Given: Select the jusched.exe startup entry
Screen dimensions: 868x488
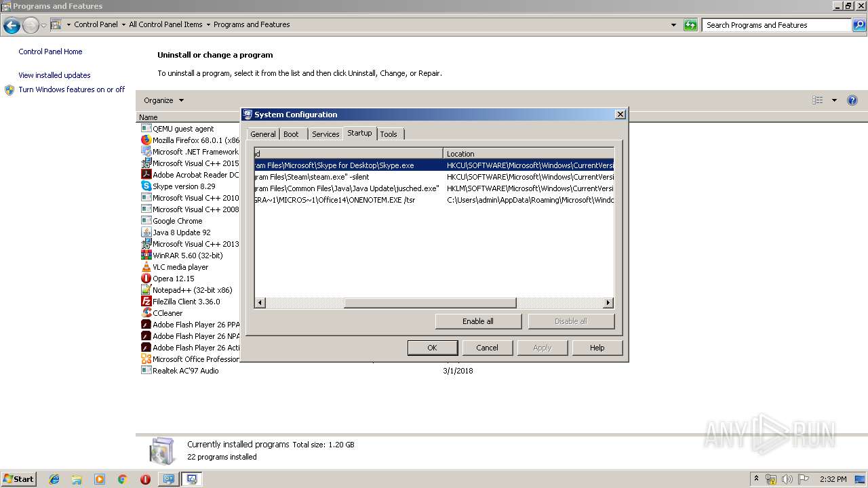Looking at the screenshot, I should 434,188.
